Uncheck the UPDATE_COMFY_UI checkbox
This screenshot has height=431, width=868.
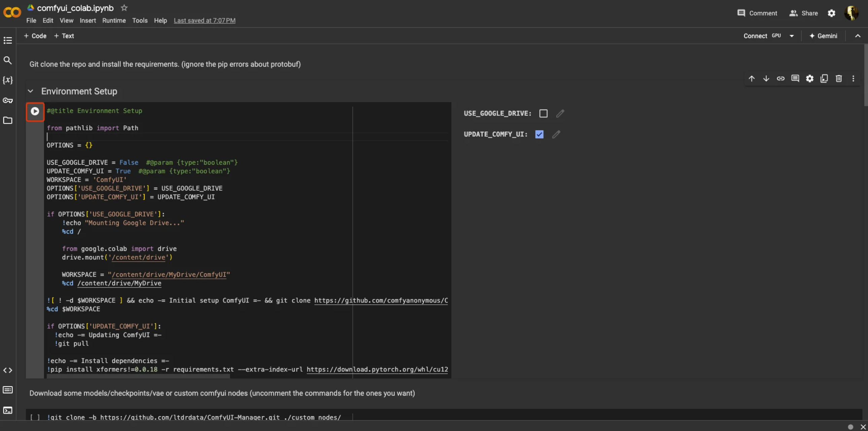tap(539, 134)
